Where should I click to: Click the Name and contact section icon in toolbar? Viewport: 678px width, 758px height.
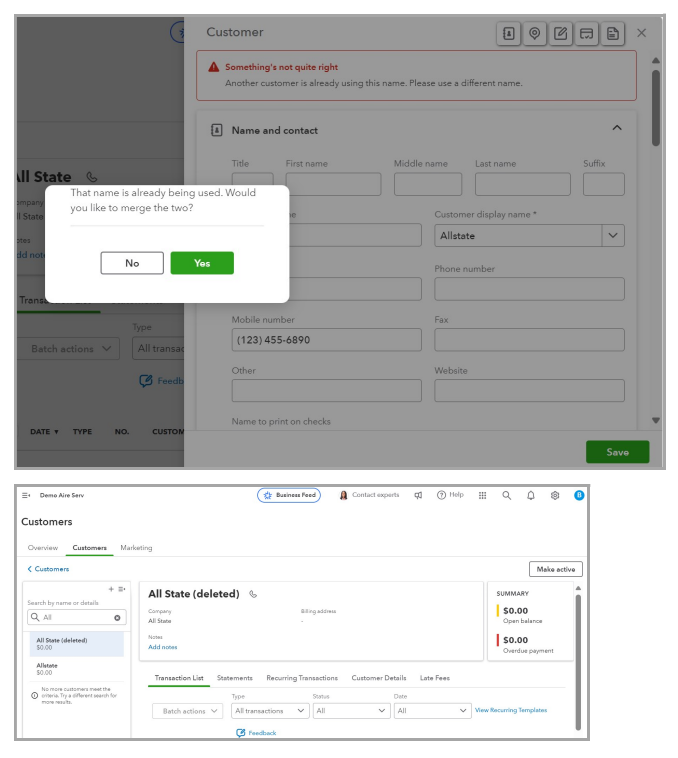[x=508, y=33]
